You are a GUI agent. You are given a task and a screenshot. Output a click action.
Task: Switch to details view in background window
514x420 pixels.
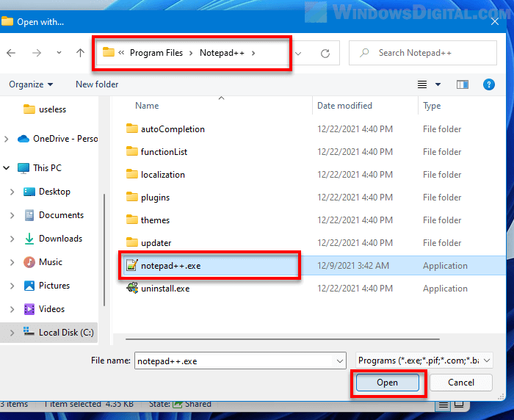pos(444,405)
